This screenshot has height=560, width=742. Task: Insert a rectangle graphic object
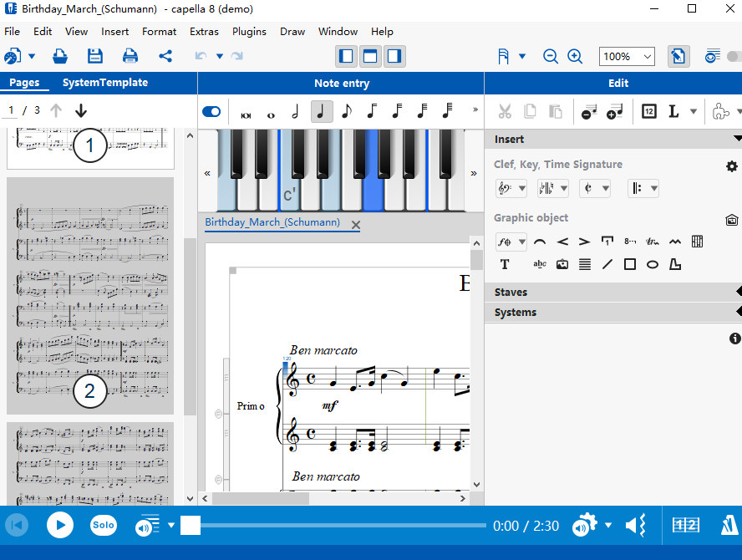tap(630, 264)
